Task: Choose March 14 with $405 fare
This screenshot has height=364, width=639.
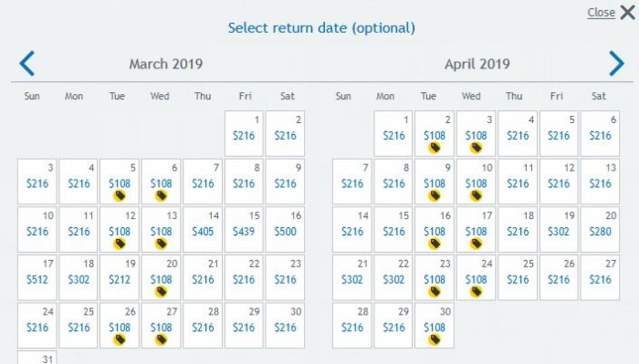Action: 203,230
